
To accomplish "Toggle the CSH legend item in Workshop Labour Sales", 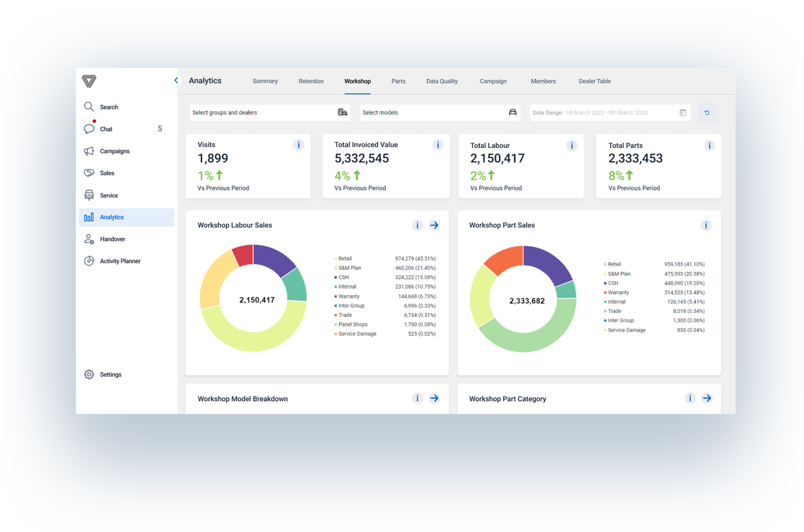I will pos(343,277).
